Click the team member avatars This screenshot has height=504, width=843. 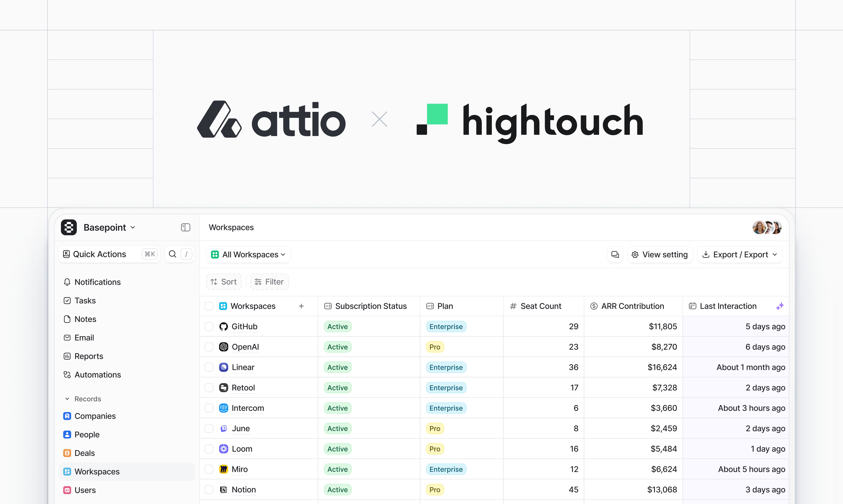click(767, 227)
